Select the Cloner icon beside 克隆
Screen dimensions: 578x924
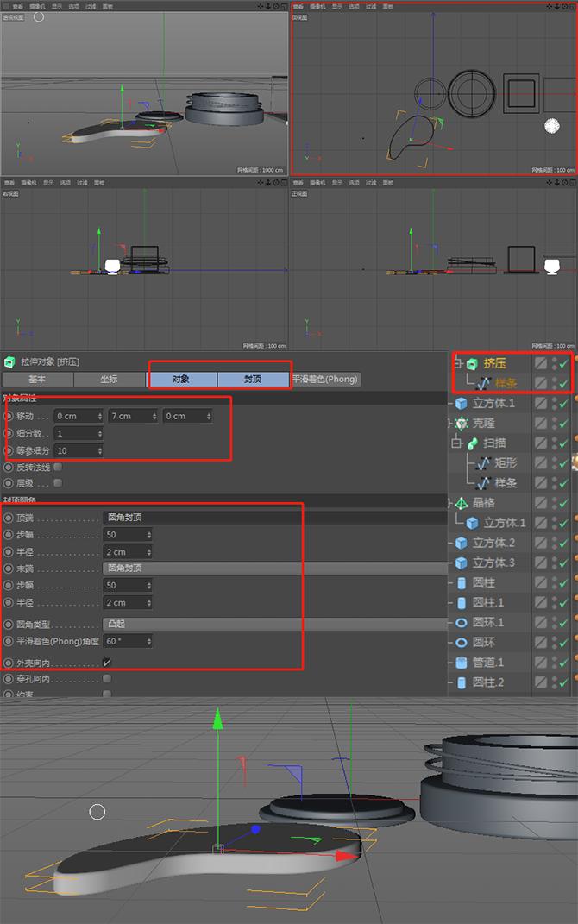(461, 424)
